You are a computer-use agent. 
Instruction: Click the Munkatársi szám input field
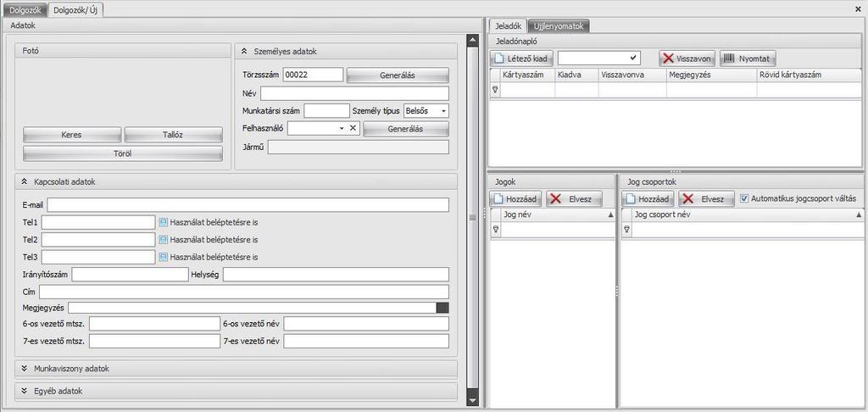pos(326,111)
